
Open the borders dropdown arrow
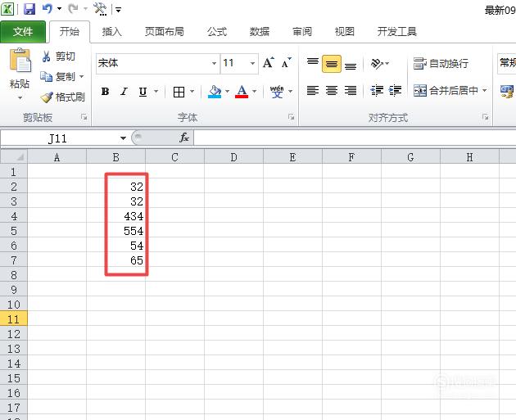pos(192,92)
